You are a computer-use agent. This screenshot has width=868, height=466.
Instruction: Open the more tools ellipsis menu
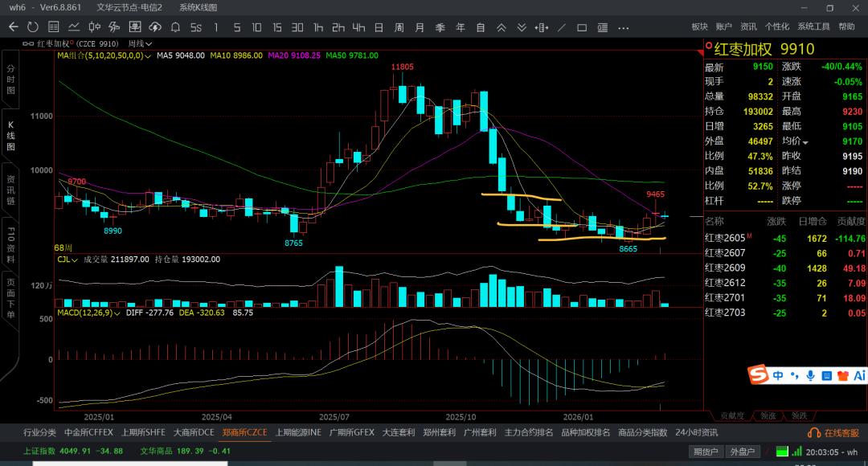pos(623,27)
